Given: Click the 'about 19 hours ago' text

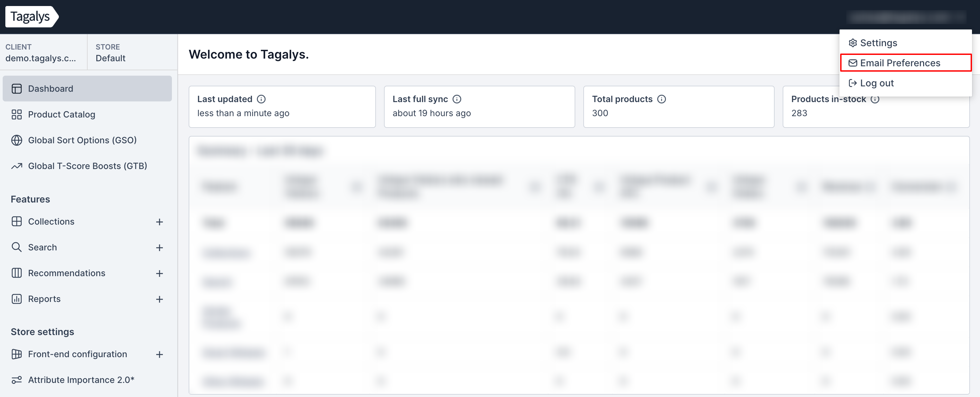Looking at the screenshot, I should pyautogui.click(x=431, y=113).
